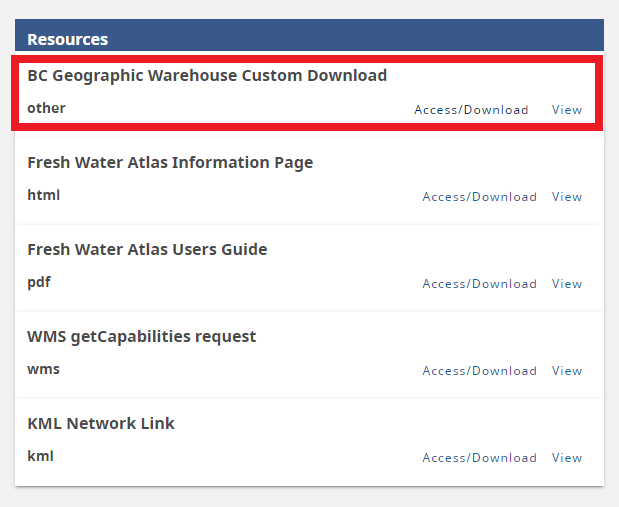This screenshot has height=507, width=619.
Task: Click Access/Download for the pdf Users Guide
Action: tap(479, 284)
